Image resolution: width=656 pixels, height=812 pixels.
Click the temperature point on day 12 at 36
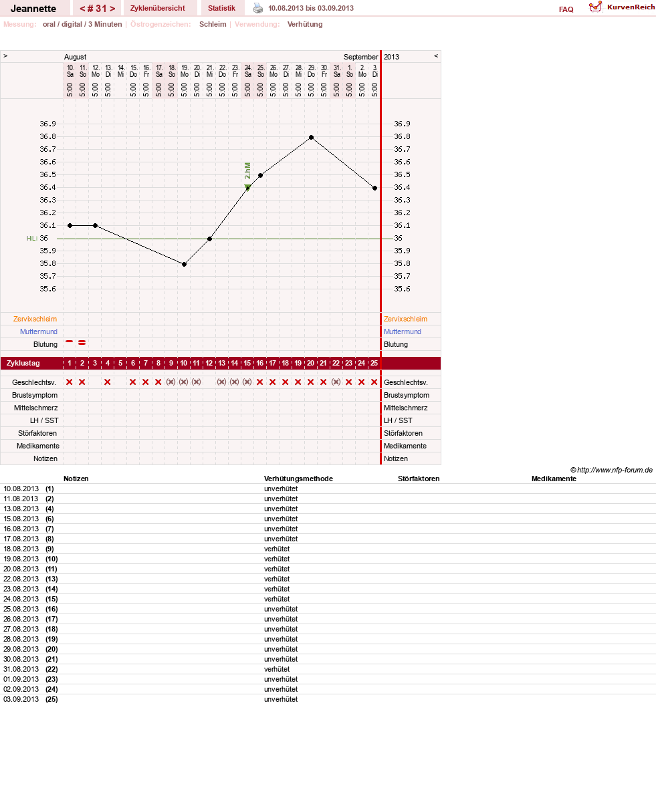tap(209, 239)
